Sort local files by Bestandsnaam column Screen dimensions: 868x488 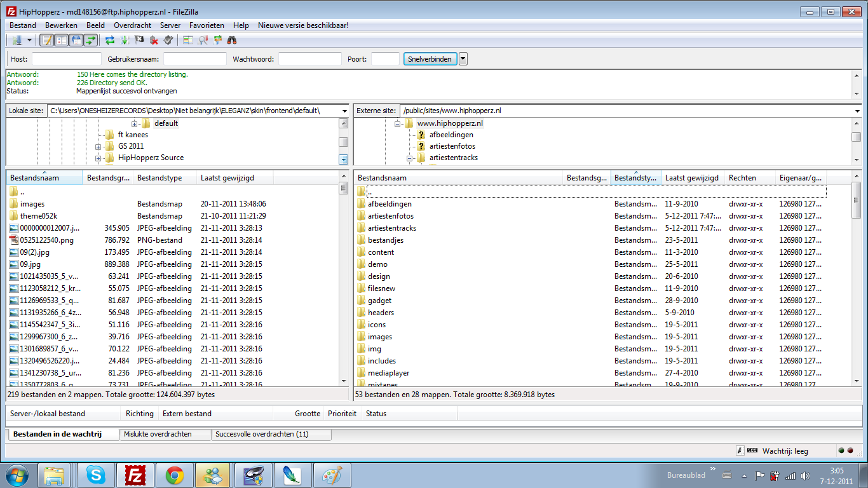click(44, 178)
